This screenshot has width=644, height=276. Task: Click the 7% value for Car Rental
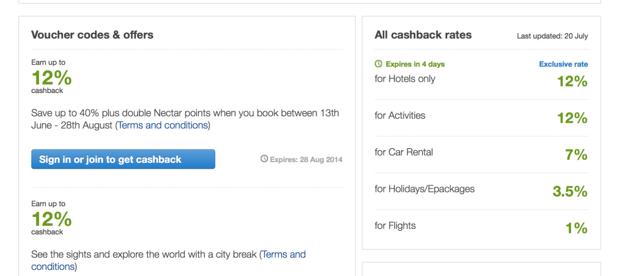[x=576, y=155]
